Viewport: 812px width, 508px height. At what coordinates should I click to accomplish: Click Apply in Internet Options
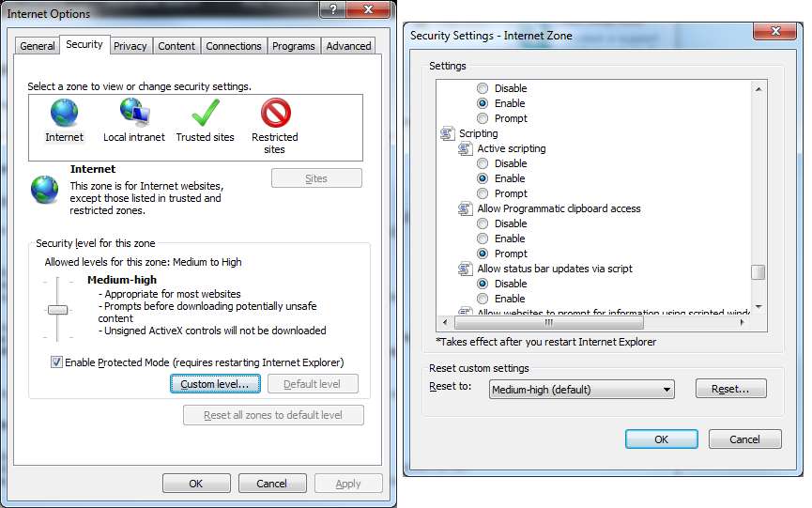(x=348, y=484)
